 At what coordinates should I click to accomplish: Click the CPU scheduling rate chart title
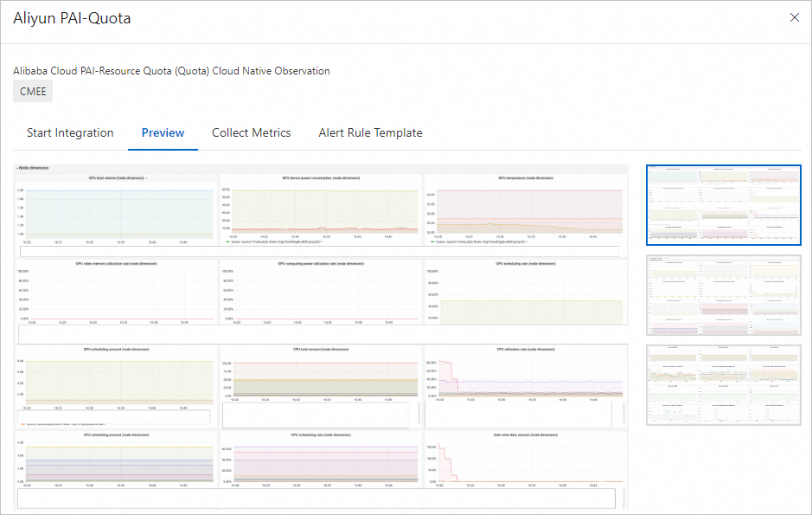point(321,435)
